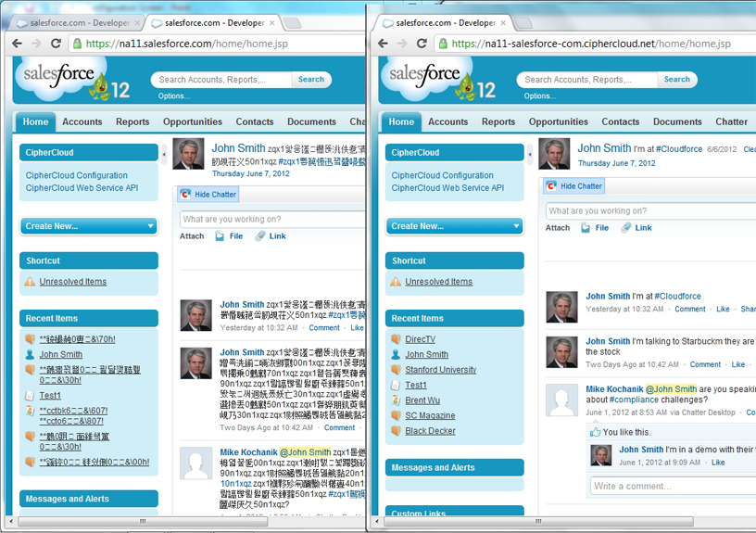Open Black Decker in Recent Items
This screenshot has width=756, height=533.
coord(430,431)
